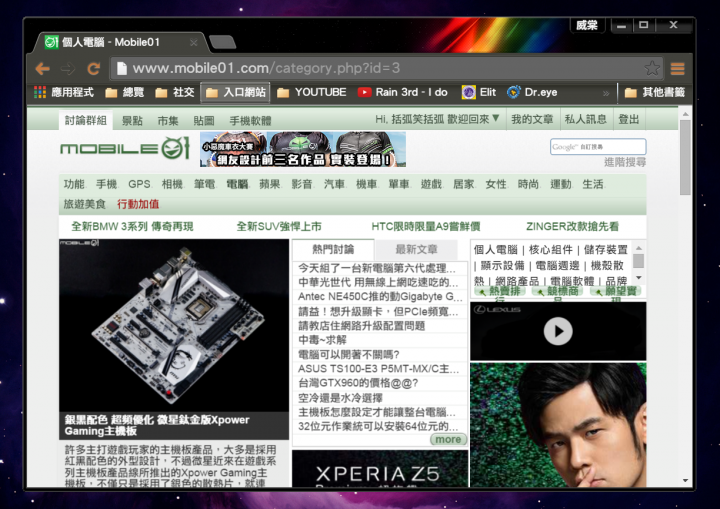
Task: Open the 行動加值 link
Action: 138,204
